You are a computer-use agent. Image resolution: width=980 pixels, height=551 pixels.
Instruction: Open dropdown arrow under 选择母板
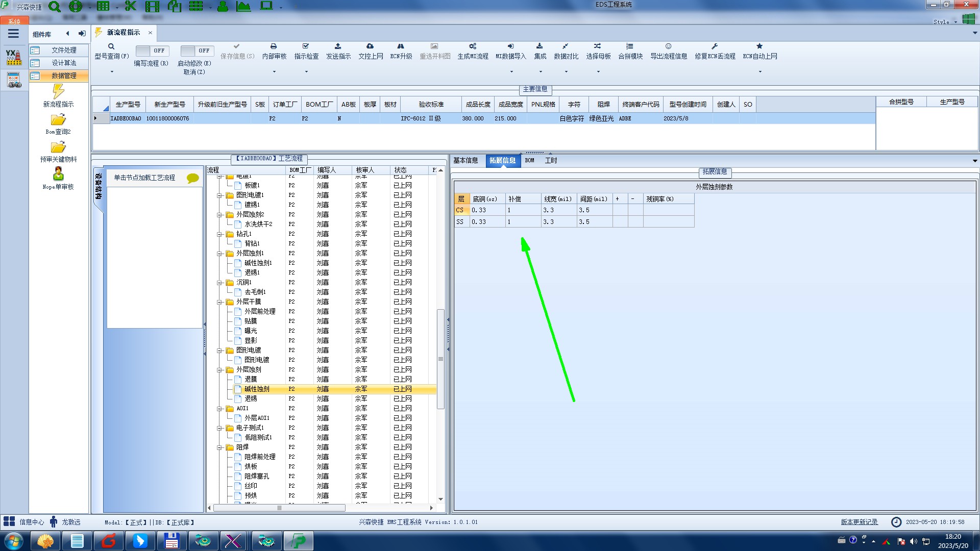click(x=598, y=71)
